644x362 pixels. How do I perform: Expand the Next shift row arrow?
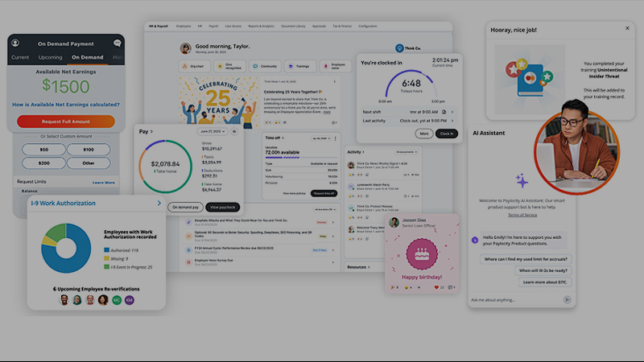452,112
